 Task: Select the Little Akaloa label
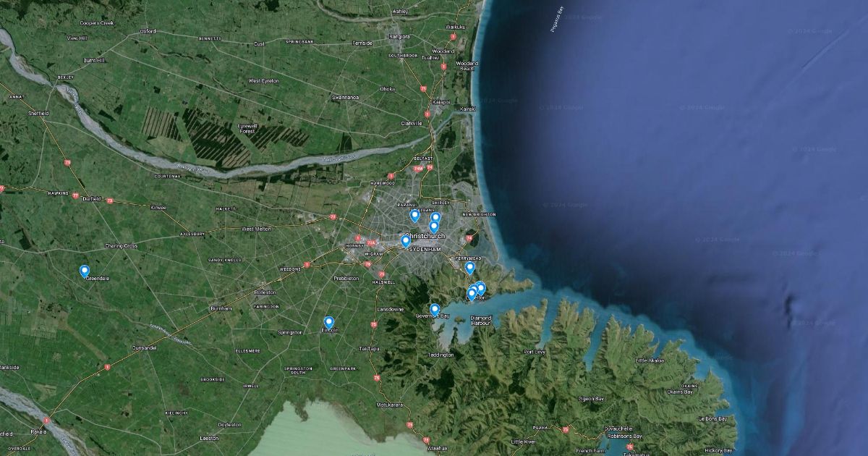click(x=648, y=360)
